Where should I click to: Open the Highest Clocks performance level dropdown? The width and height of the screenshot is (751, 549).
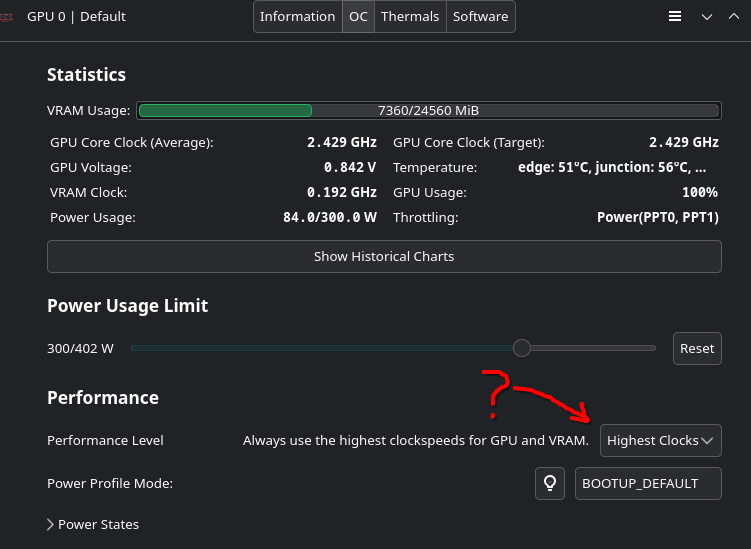[x=660, y=440]
